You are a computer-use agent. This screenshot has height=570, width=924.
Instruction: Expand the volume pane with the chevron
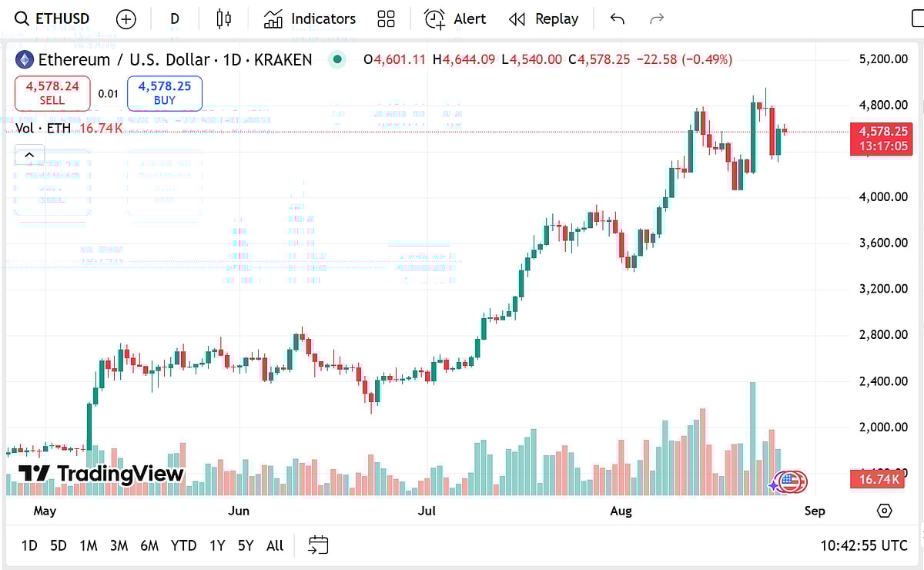pos(29,154)
